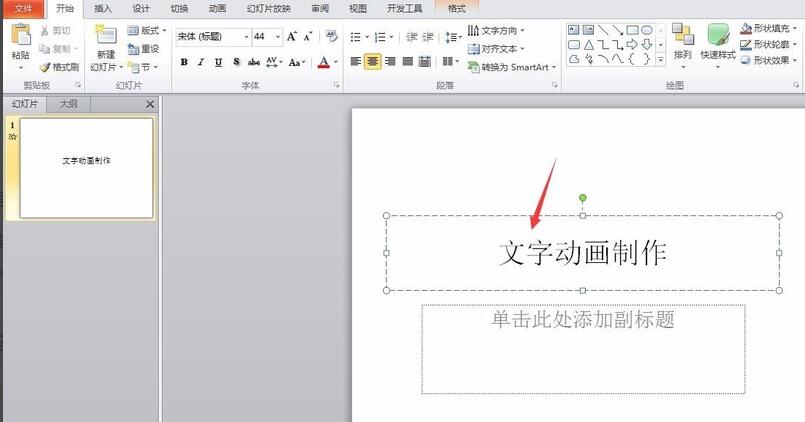
Task: Open Shape Outline (形状轮廓)
Action: point(769,45)
